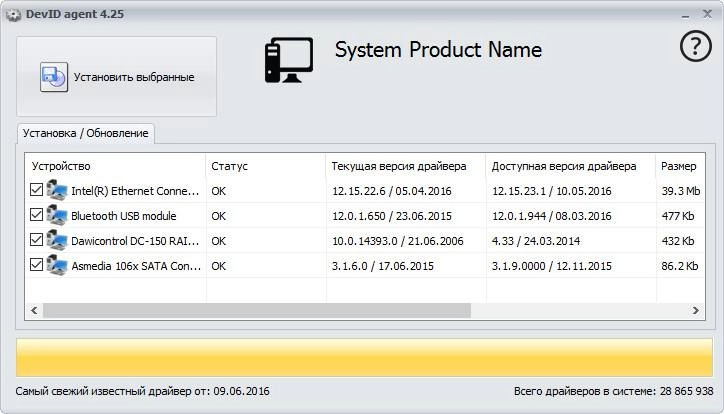724x414 pixels.
Task: Click the System Product Name heading
Action: coord(438,50)
